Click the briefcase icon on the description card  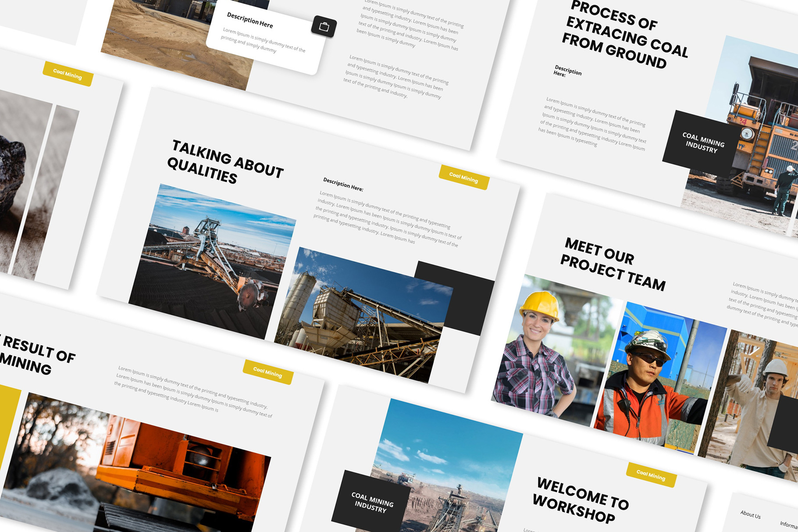[324, 27]
